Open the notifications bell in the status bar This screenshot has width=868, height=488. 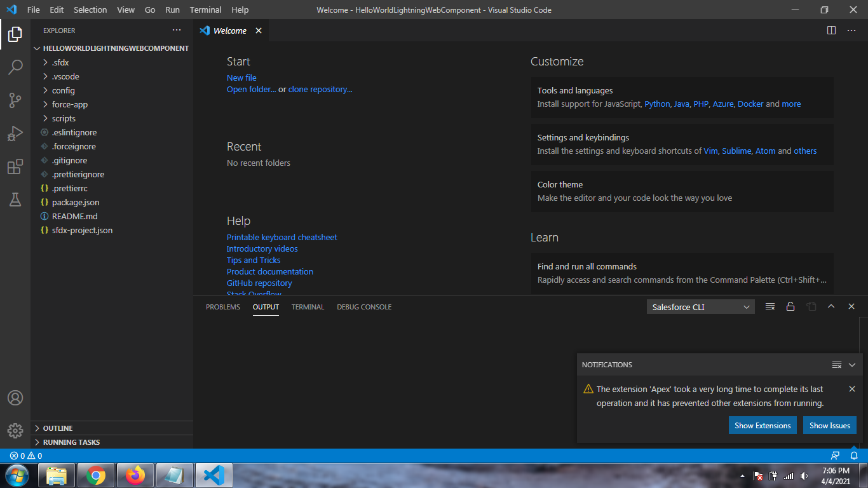point(854,456)
